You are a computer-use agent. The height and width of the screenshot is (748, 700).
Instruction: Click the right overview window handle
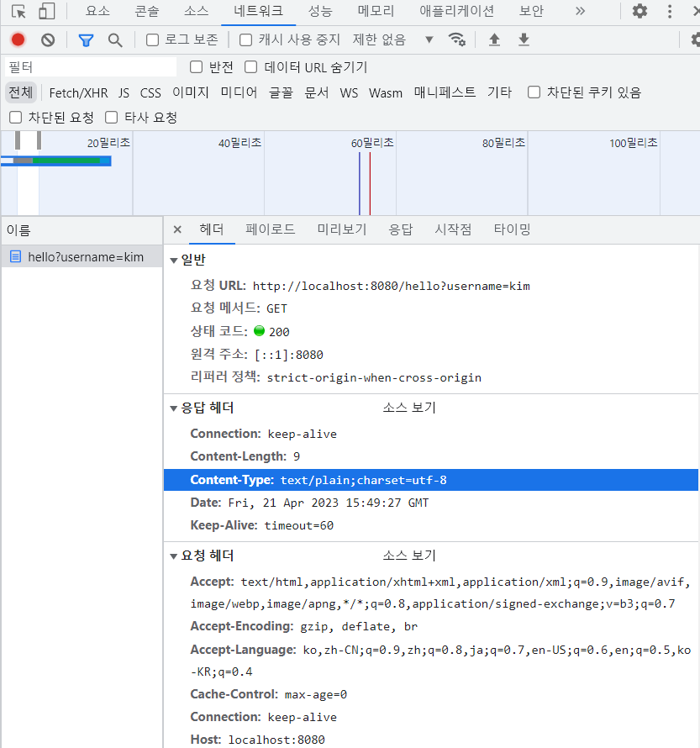point(39,140)
